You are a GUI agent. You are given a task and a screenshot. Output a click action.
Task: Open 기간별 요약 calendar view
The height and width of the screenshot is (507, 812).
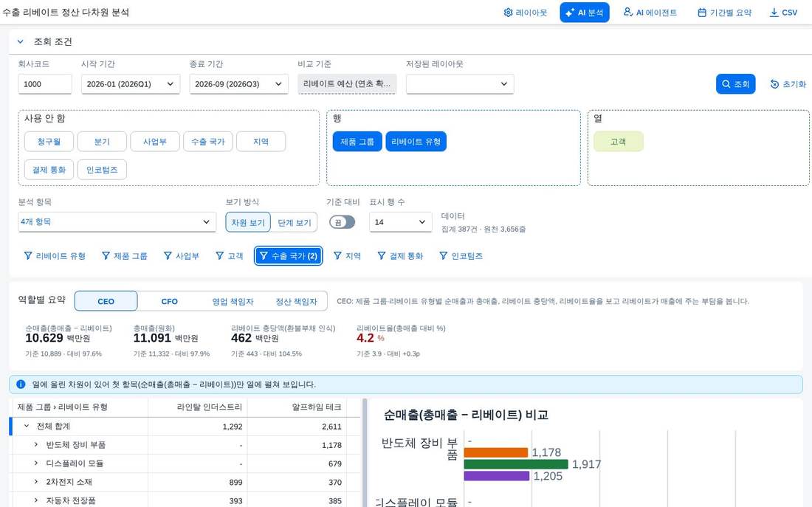[724, 13]
